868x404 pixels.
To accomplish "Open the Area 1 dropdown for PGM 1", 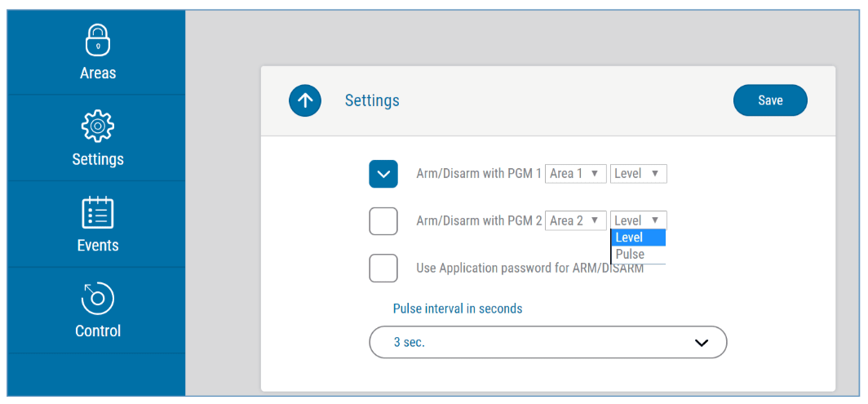I will click(x=575, y=174).
